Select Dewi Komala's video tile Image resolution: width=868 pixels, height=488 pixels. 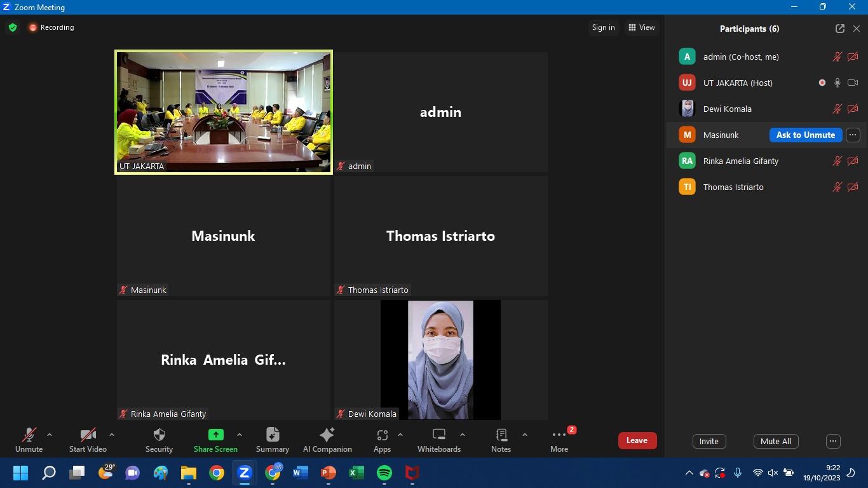440,360
